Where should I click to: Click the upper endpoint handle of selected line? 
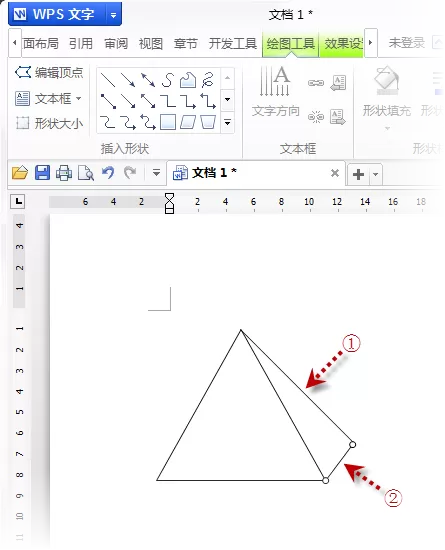(352, 444)
